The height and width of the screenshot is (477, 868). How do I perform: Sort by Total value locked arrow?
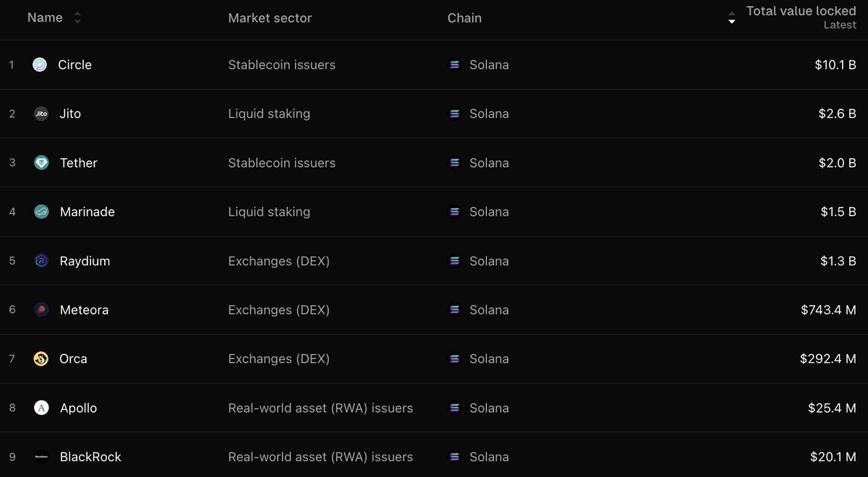pyautogui.click(x=732, y=18)
